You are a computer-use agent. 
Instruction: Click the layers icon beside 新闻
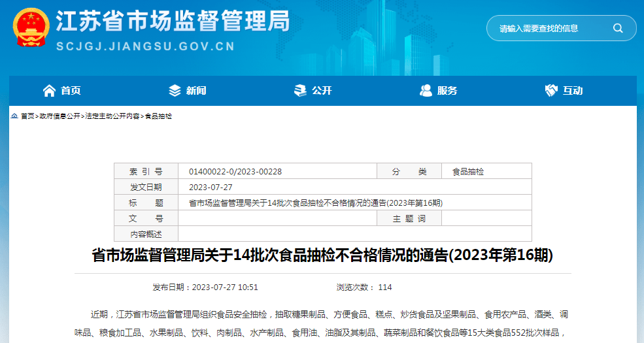click(175, 91)
